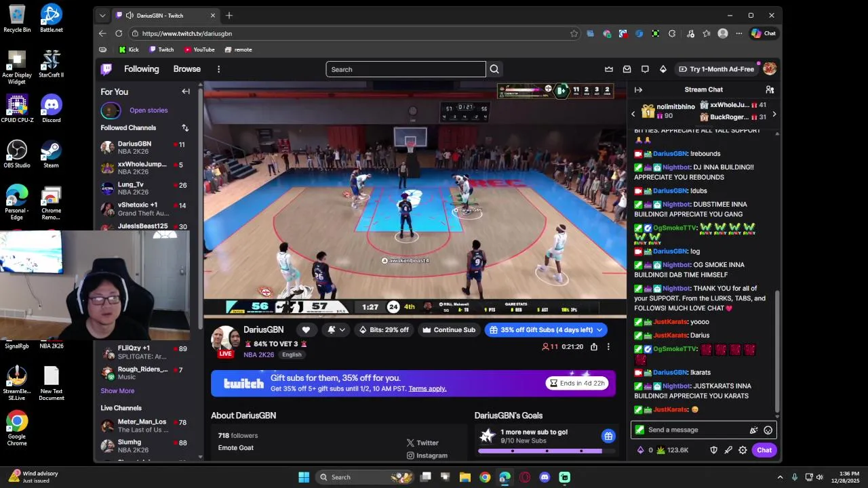Viewport: 868px width, 488px height.
Task: Click the Twitch search magnifier button
Action: (494, 69)
